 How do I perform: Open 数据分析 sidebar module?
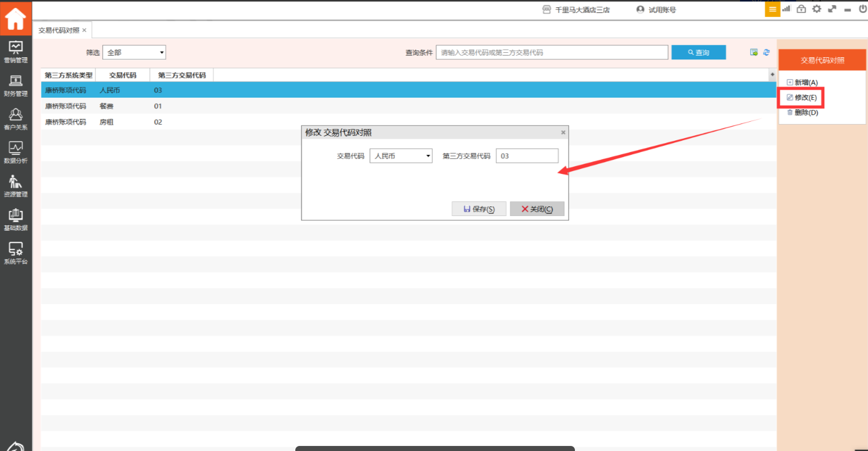[x=16, y=153]
